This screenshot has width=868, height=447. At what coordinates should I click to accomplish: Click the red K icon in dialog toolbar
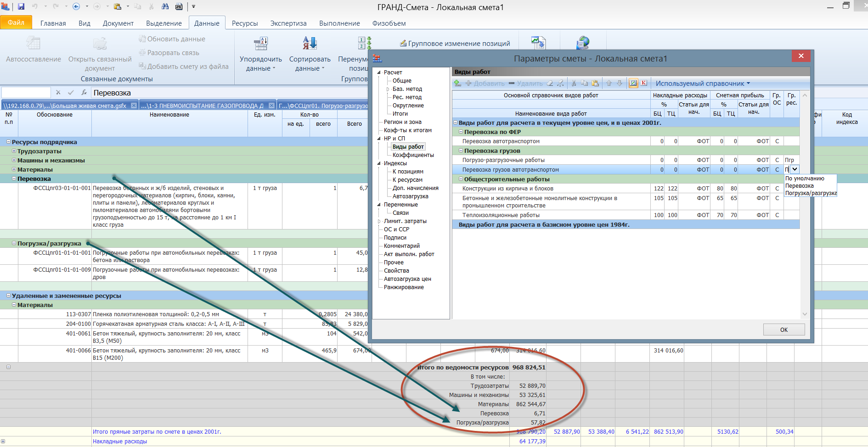[644, 83]
